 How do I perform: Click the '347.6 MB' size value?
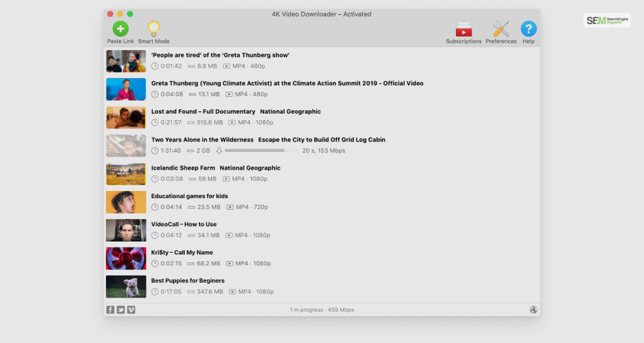pyautogui.click(x=210, y=292)
